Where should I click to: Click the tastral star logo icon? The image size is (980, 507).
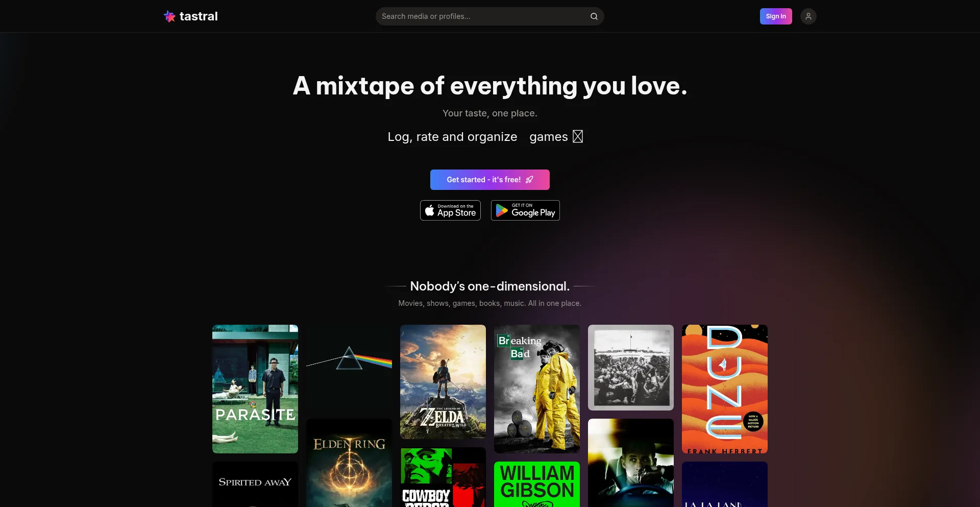coord(169,16)
